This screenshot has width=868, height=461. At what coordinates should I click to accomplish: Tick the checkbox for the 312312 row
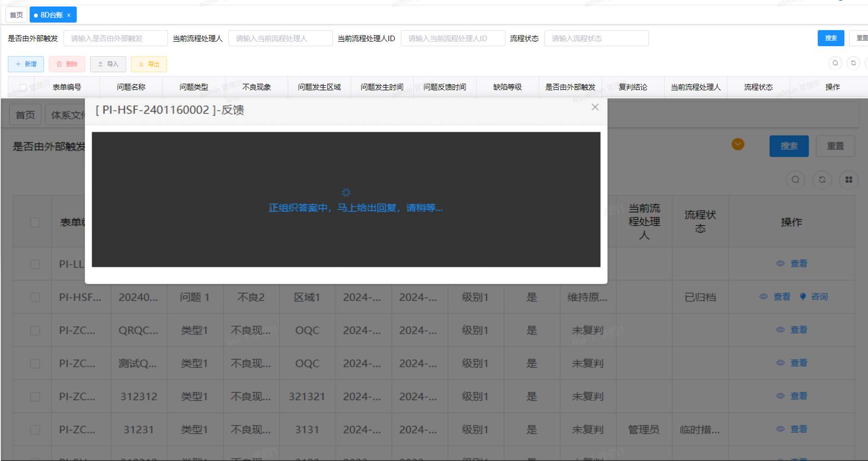click(35, 397)
